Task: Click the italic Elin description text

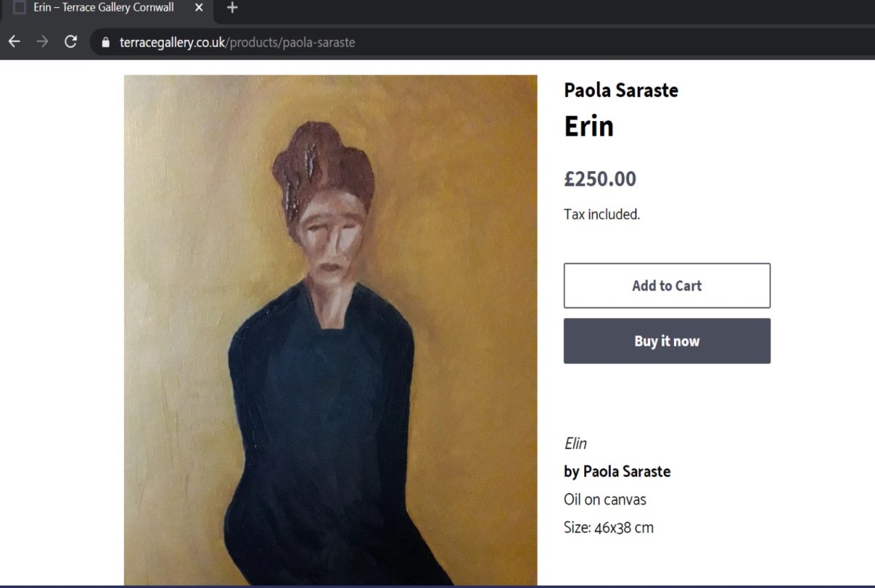Action: click(x=576, y=443)
